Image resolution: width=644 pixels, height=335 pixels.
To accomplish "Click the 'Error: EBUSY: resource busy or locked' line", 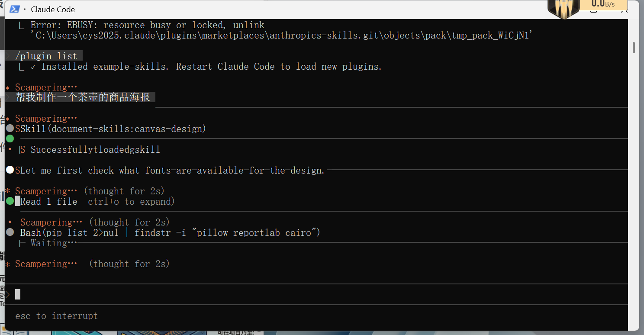I will (147, 25).
